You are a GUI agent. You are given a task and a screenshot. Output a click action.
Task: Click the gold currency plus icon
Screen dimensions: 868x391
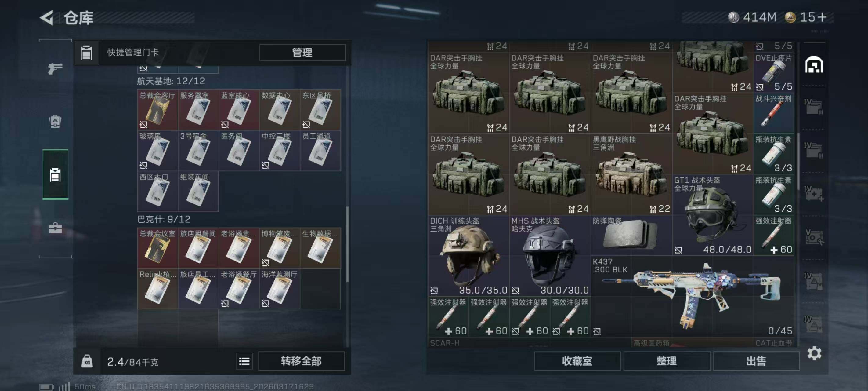(822, 17)
